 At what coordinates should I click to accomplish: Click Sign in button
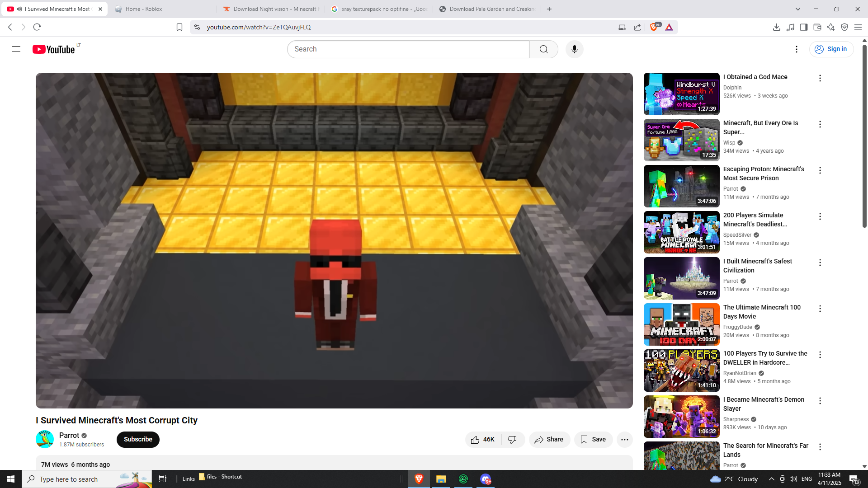coord(831,49)
